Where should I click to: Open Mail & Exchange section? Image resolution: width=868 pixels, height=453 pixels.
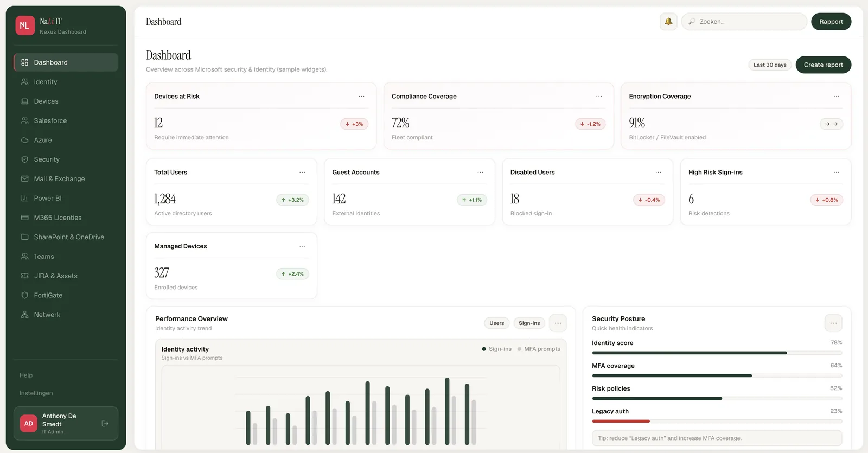point(66,179)
